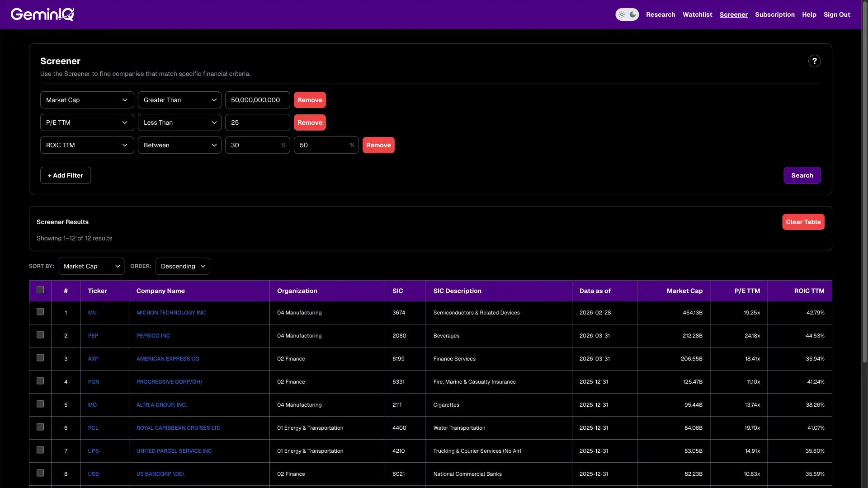Open the Greater Than operator dropdown
Viewport: 868px width, 488px height.
[179, 100]
